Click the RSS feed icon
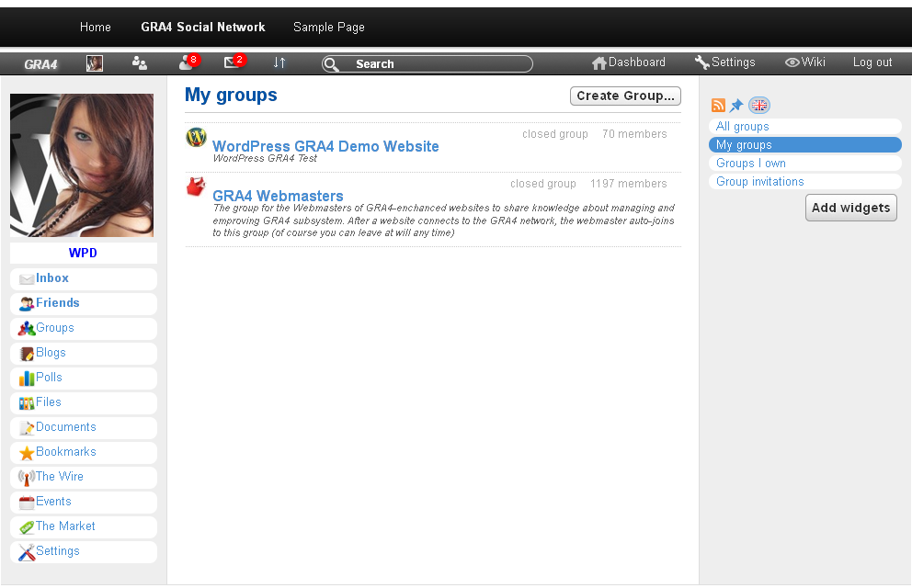This screenshot has height=588, width=912. (718, 105)
